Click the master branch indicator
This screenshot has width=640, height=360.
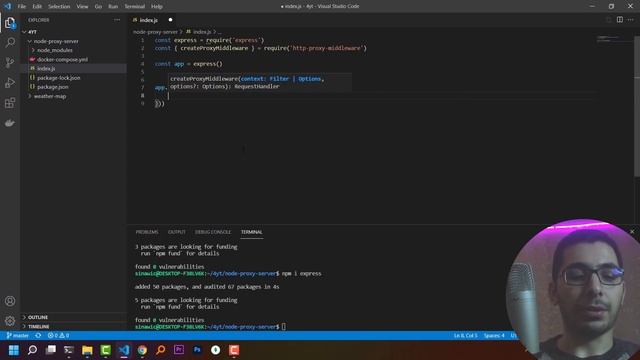(x=18, y=336)
